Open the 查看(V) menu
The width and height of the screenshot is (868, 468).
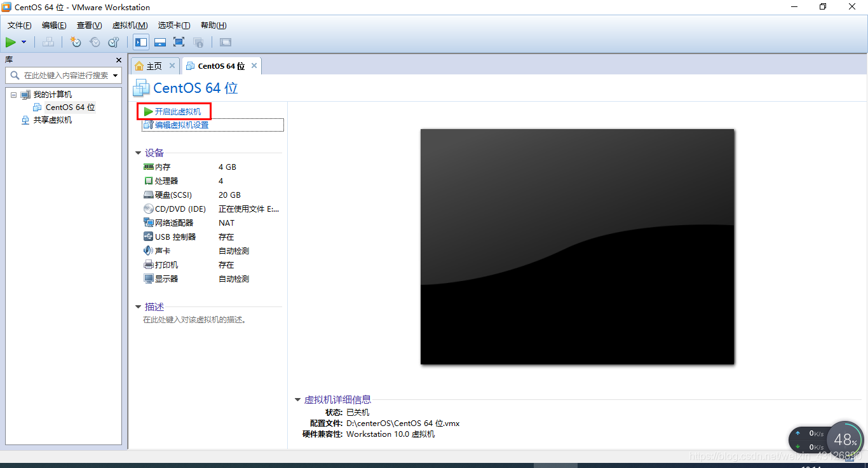89,25
